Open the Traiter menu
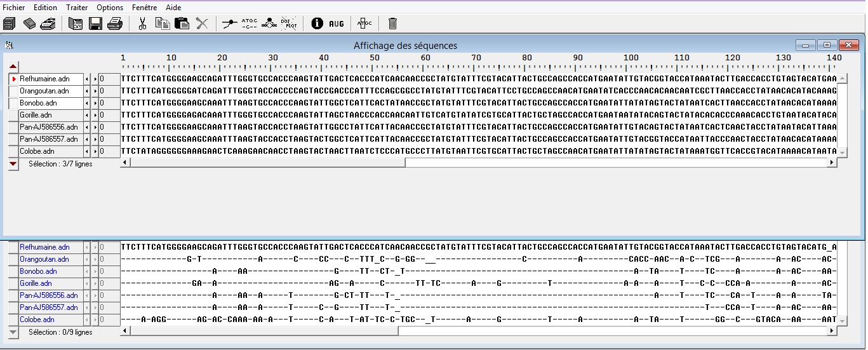The image size is (868, 350). [x=77, y=8]
